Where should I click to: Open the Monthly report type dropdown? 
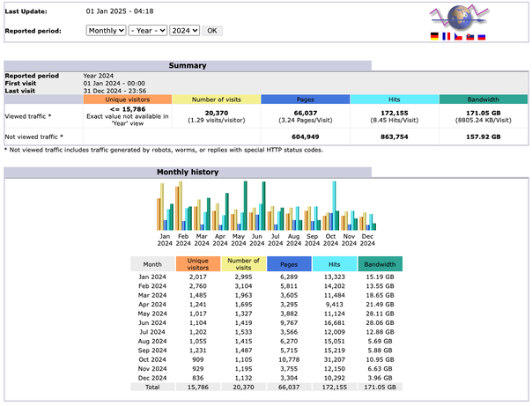106,31
